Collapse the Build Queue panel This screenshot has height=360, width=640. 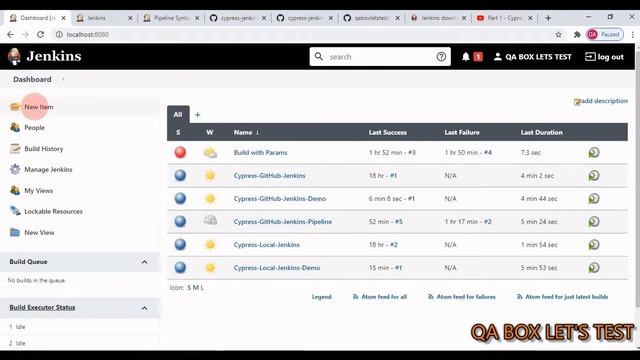tap(144, 262)
